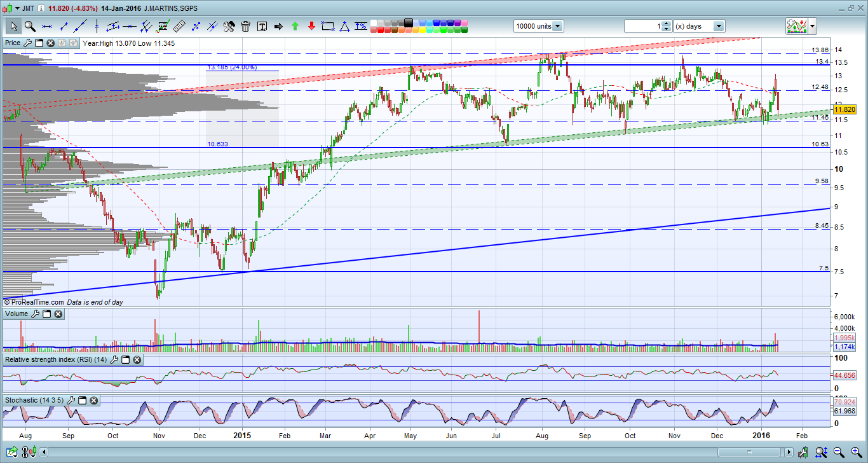Maximize the Volume panel window

point(47,314)
